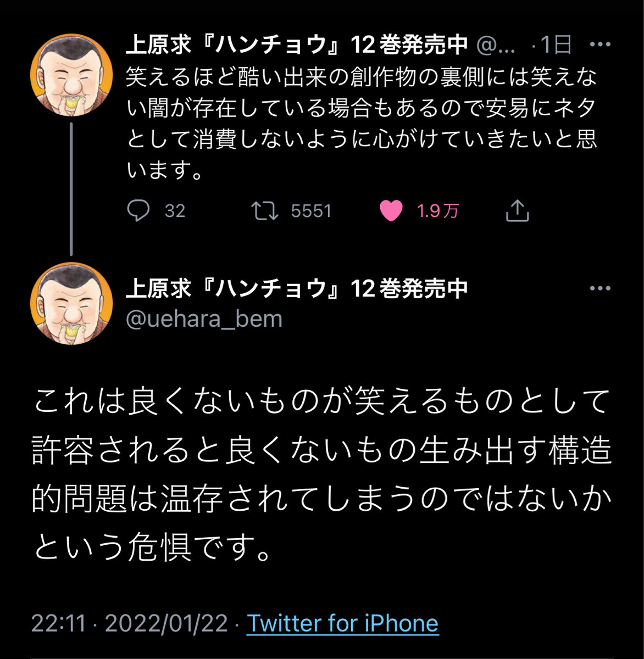
Task: Tap the share upload icon
Action: (517, 210)
